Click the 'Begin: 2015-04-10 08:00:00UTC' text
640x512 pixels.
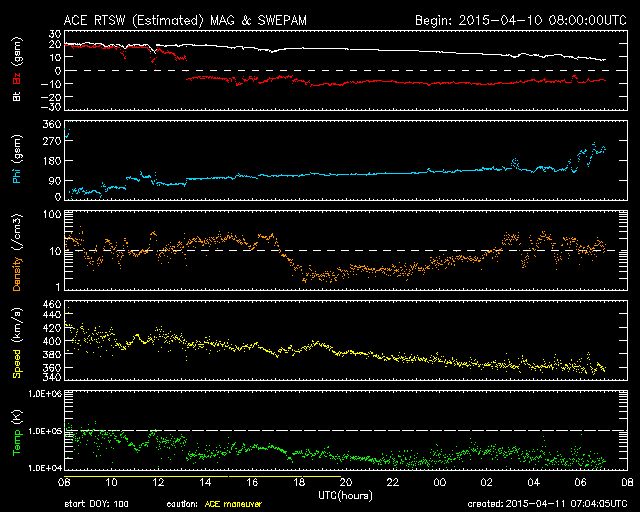(x=521, y=20)
